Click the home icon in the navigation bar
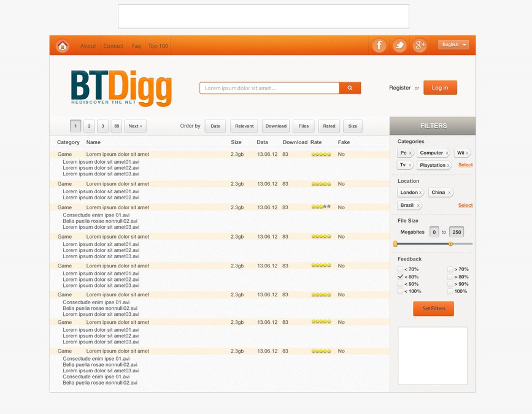 (x=61, y=45)
